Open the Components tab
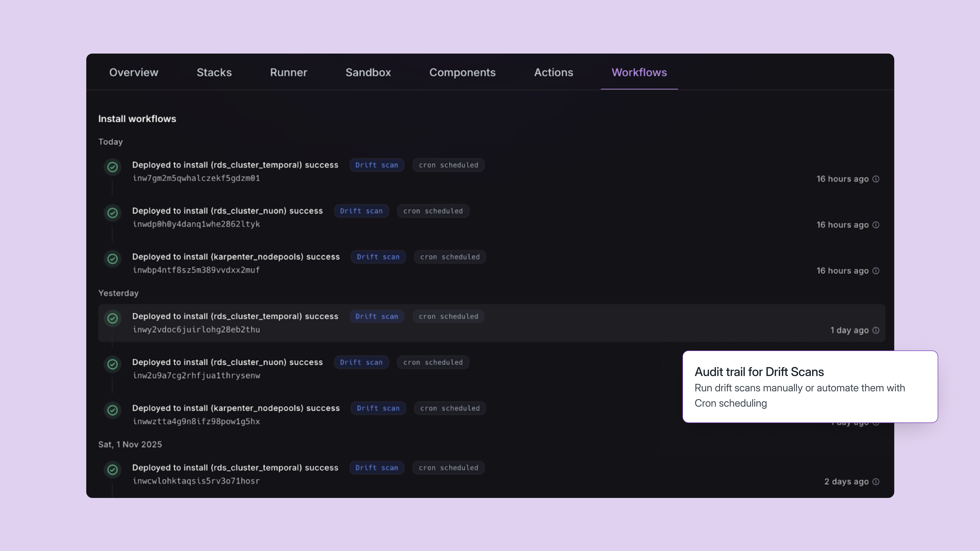Viewport: 980px width, 551px height. (x=462, y=72)
